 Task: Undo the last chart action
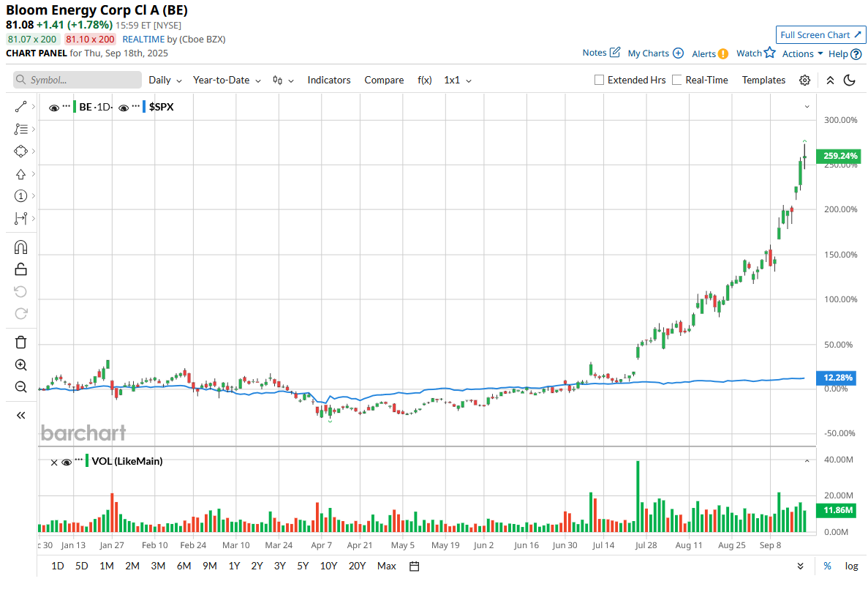click(20, 291)
